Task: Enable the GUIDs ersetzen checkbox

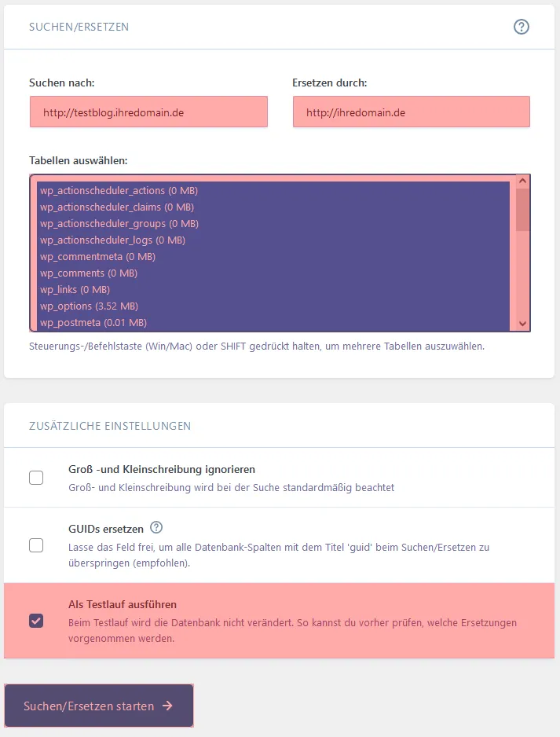Action: click(35, 545)
